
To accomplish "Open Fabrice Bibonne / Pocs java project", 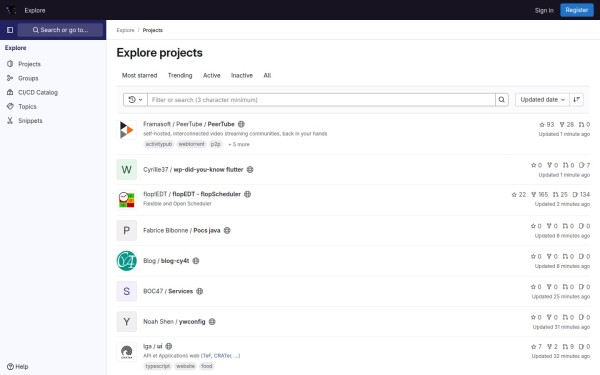I will coord(181,230).
